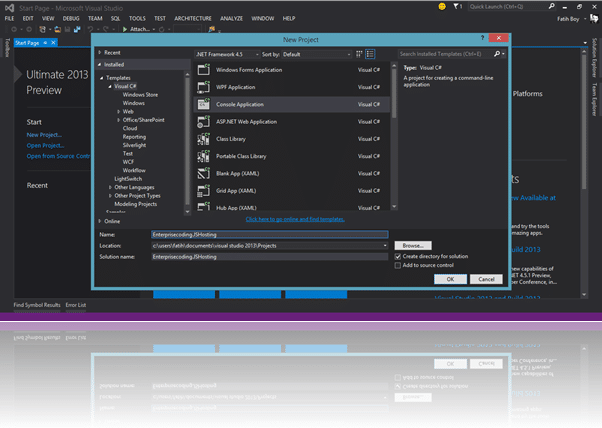The image size is (602, 428).
Task: Click the Open File toolbar icon
Action: click(x=58, y=29)
